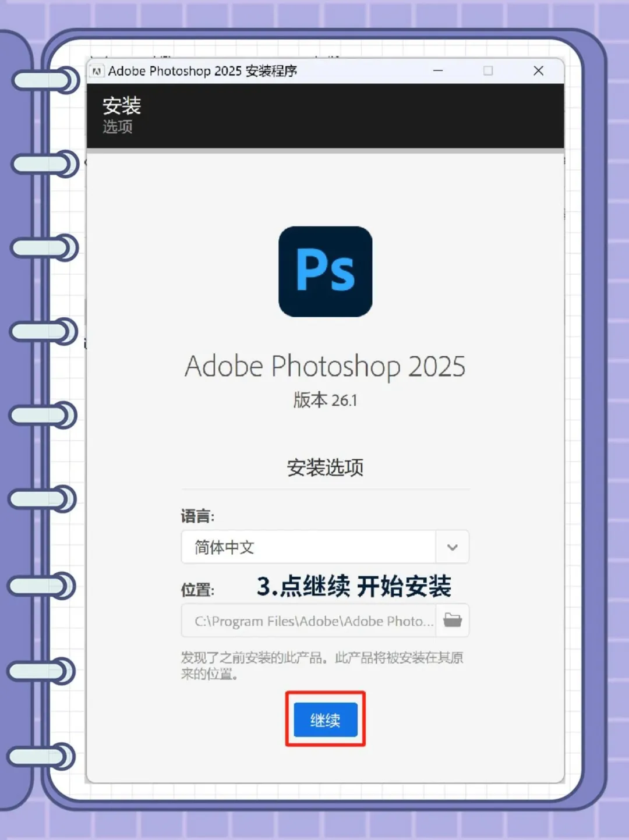
Task: Click the language dropdown chevron arrow
Action: 452,547
